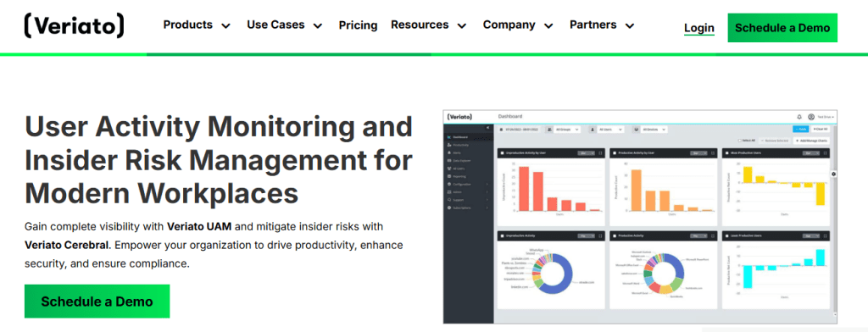Maximize the Most Productive Users chart
868x332 pixels.
(826, 153)
